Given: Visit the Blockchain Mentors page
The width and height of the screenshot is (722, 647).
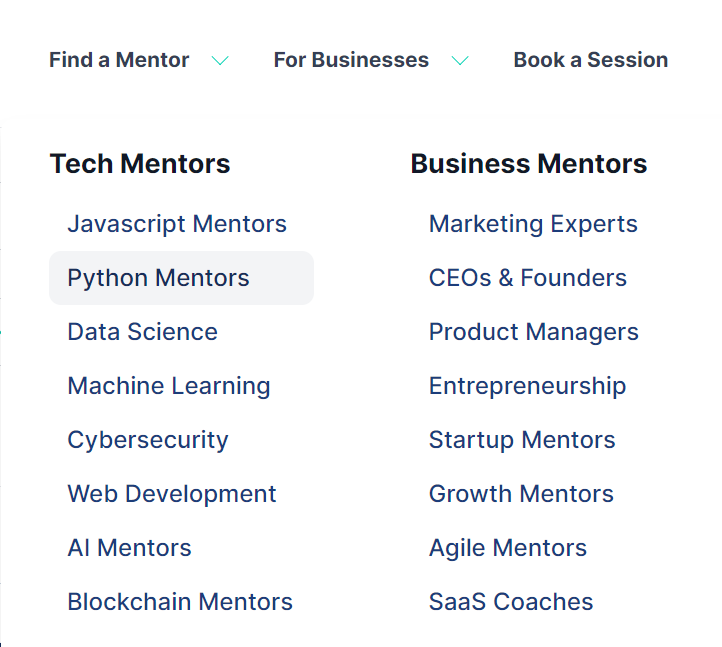Looking at the screenshot, I should click(180, 602).
